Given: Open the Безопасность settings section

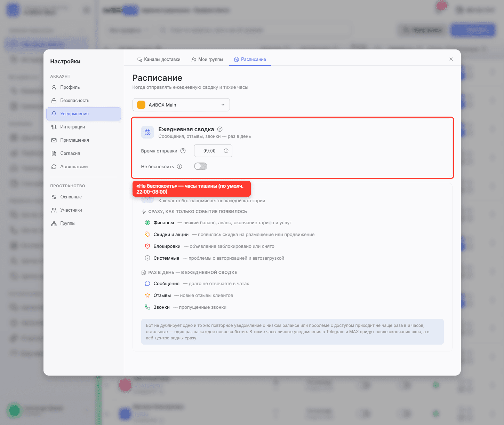Looking at the screenshot, I should click(83, 101).
